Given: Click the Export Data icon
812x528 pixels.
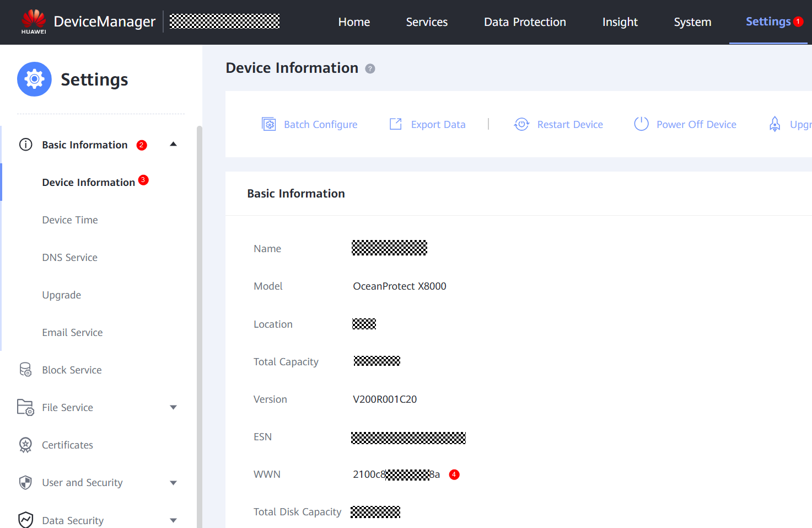Looking at the screenshot, I should (396, 124).
